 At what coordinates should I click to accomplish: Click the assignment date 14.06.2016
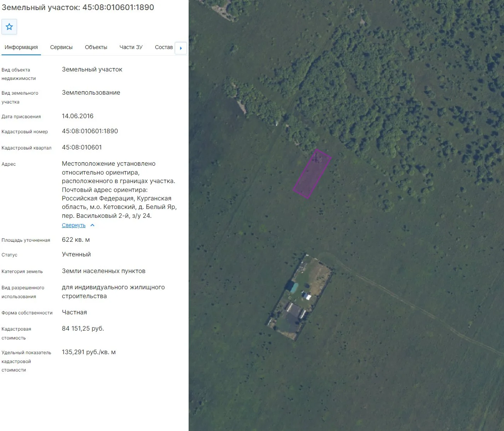pyautogui.click(x=78, y=116)
